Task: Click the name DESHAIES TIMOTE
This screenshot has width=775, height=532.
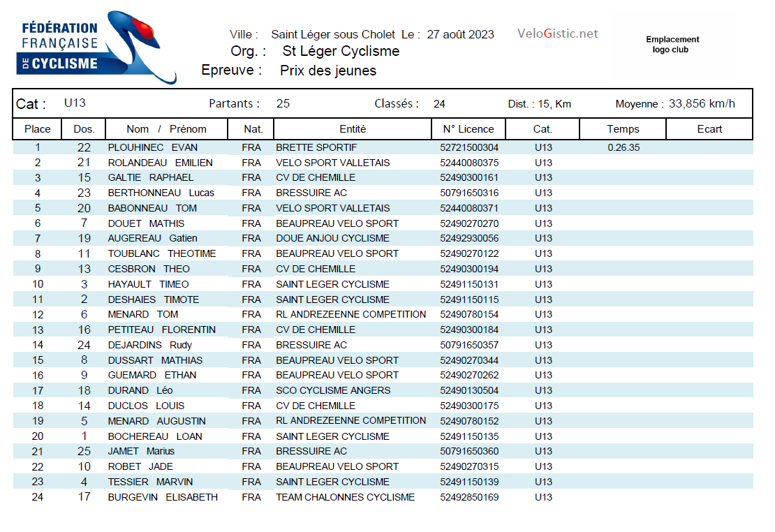Action: tap(154, 300)
